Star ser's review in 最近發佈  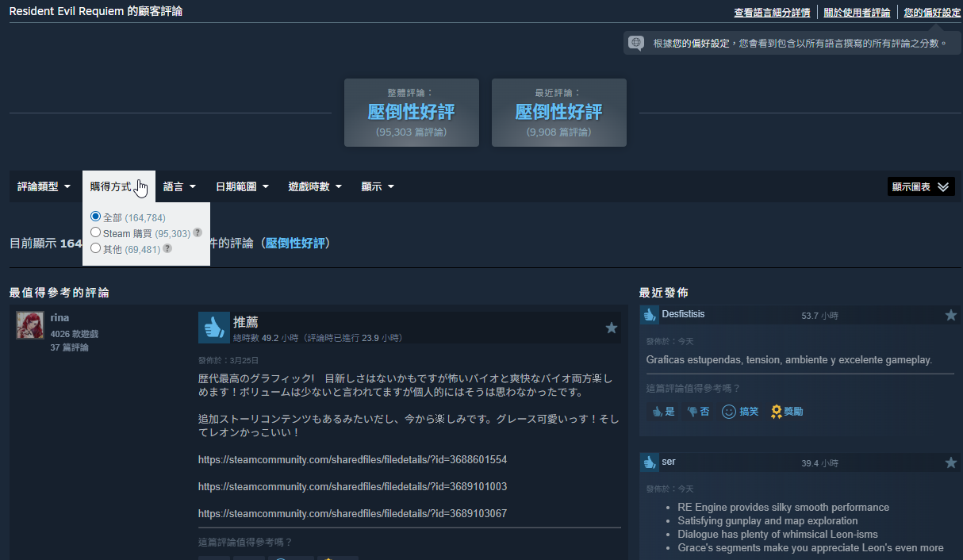(951, 462)
